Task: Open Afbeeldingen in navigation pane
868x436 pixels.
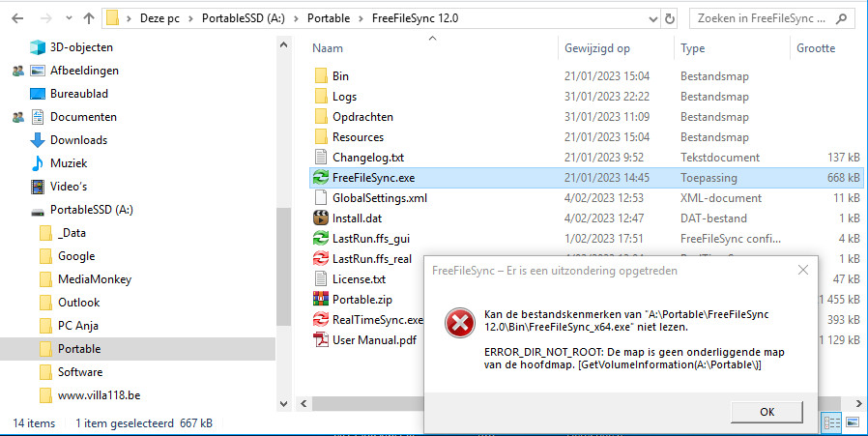Action: pos(84,71)
